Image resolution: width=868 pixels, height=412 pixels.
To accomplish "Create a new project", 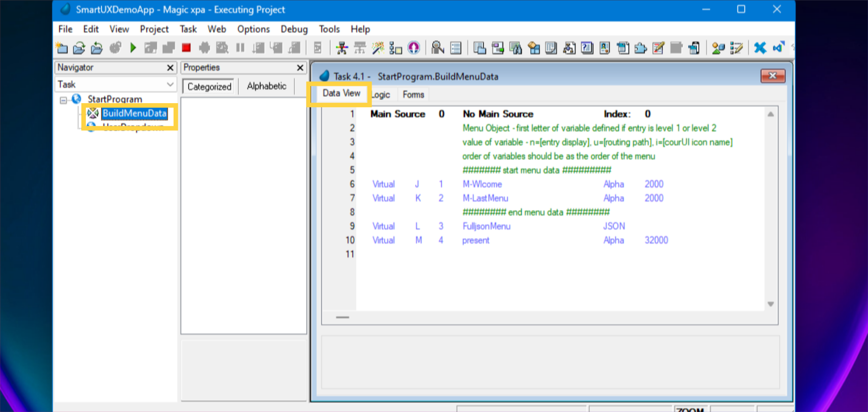I will tap(62, 47).
